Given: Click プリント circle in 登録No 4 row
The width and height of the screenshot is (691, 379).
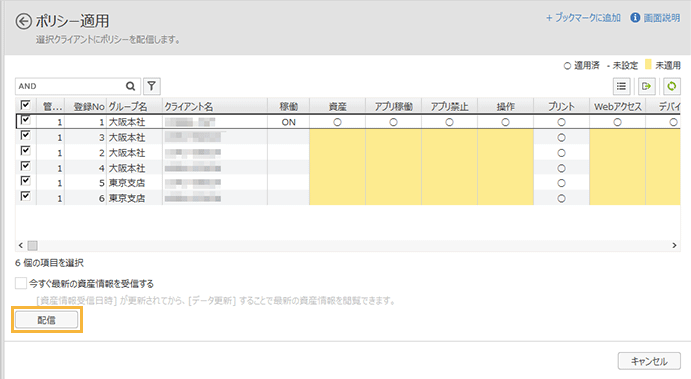Looking at the screenshot, I should pyautogui.click(x=561, y=168).
